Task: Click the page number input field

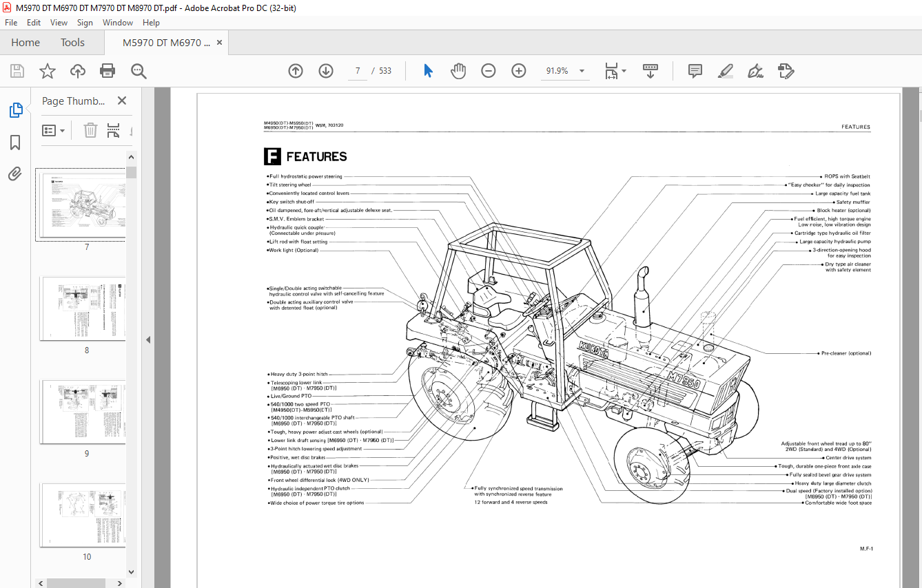Action: point(358,71)
